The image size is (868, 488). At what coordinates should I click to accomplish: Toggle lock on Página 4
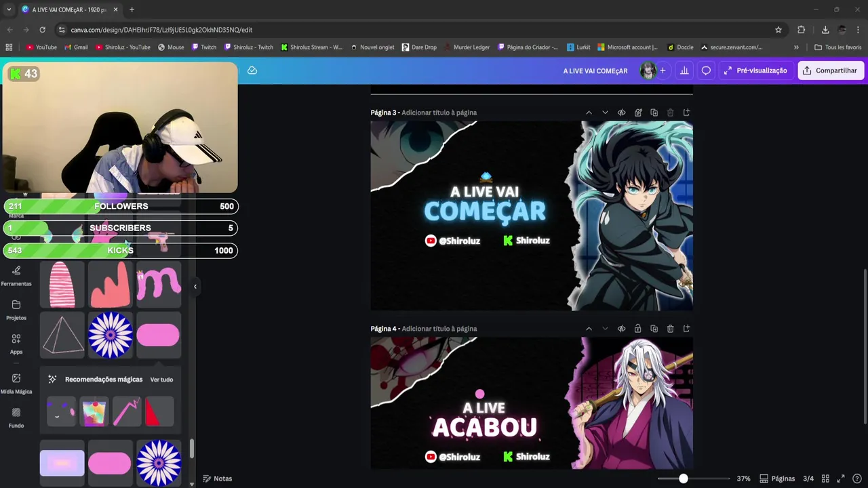click(x=638, y=329)
